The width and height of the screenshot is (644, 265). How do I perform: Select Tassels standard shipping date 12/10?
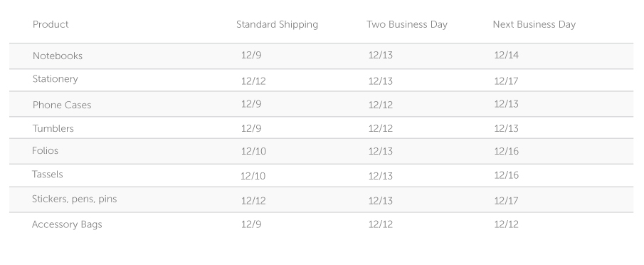click(x=253, y=176)
